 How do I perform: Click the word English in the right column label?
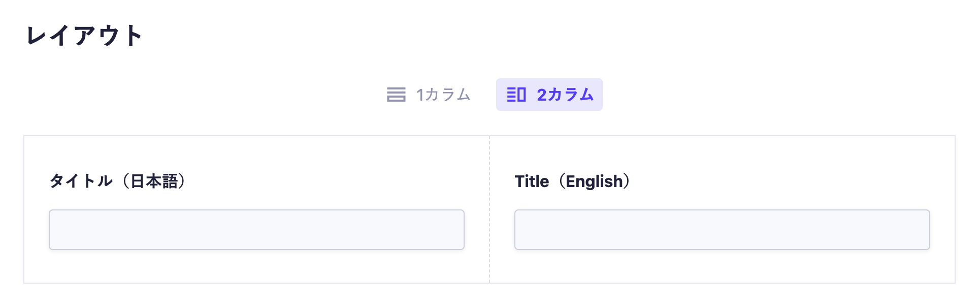click(x=594, y=181)
